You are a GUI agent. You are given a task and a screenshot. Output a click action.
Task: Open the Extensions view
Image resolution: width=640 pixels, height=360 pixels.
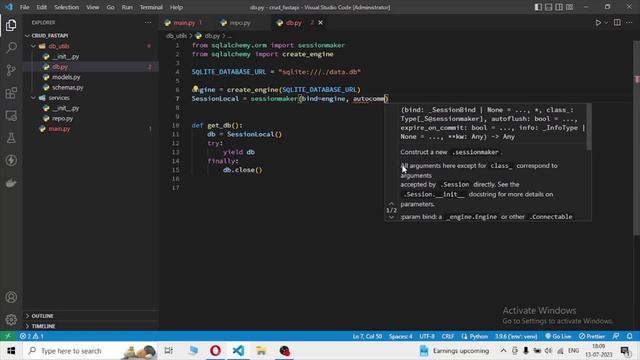click(x=11, y=93)
